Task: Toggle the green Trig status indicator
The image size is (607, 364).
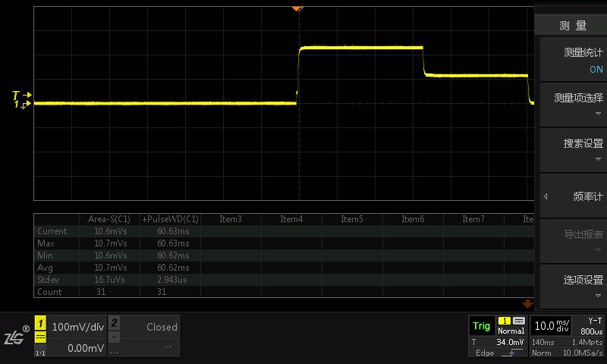Action: coord(481,325)
